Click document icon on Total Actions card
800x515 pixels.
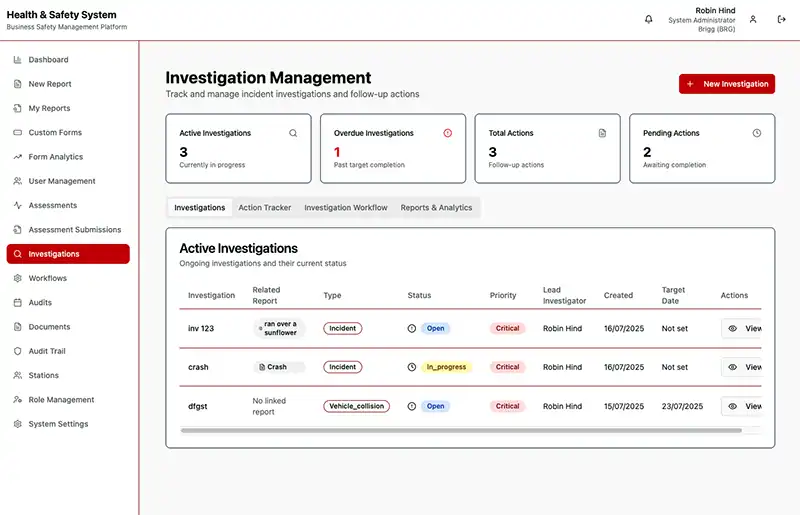pos(602,133)
